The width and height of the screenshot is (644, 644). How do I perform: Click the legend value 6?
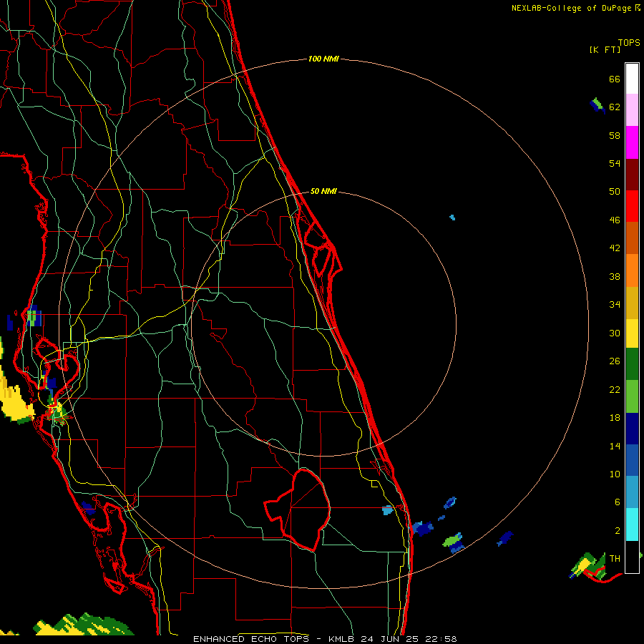pyautogui.click(x=618, y=502)
